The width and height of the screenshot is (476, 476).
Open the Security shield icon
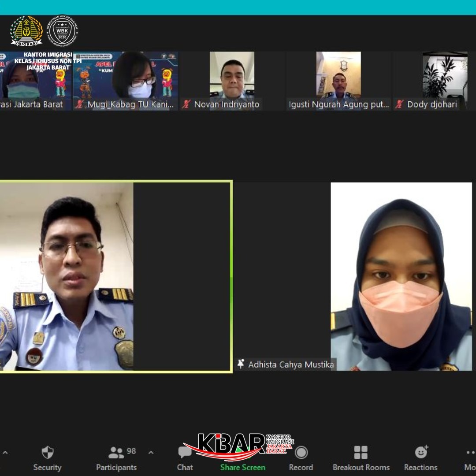tap(47, 452)
